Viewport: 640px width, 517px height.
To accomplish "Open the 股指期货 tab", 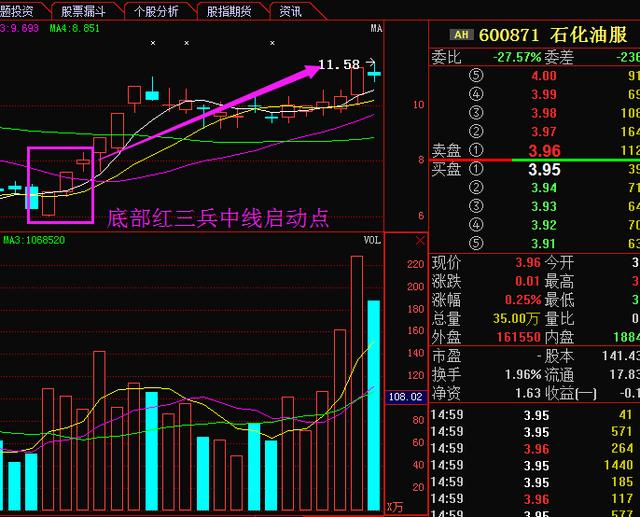I will pyautogui.click(x=229, y=11).
